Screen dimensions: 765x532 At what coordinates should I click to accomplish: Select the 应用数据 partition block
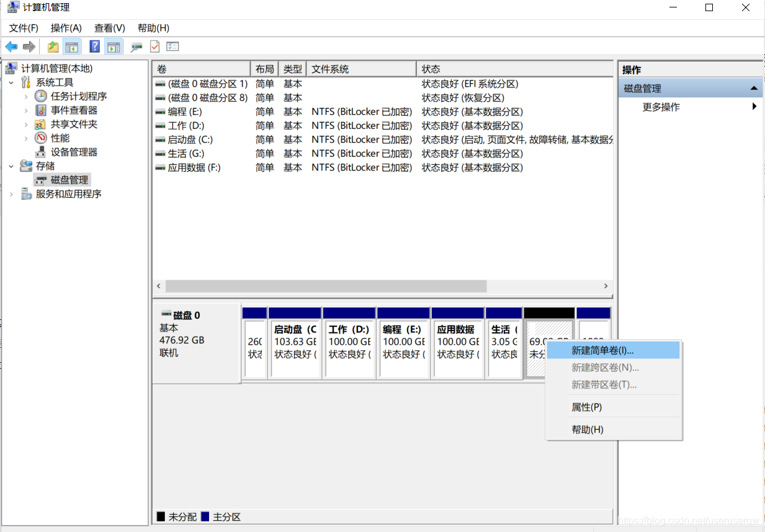(x=458, y=342)
